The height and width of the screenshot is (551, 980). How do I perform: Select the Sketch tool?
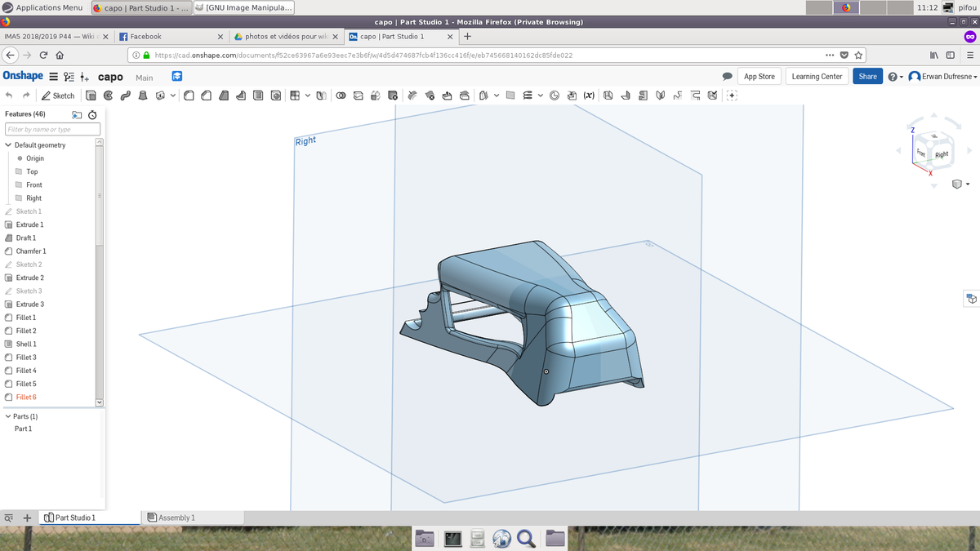(58, 96)
